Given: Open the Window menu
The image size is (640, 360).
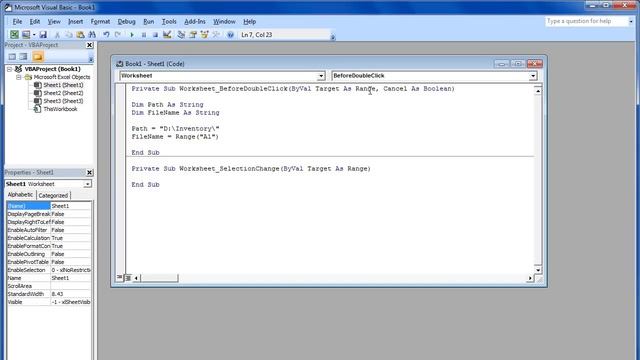Looking at the screenshot, I should click(x=224, y=22).
